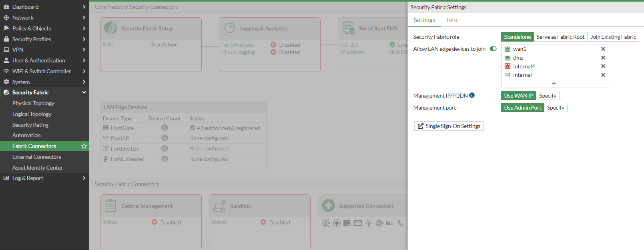Screen dimensions: 644x250
Task: Expand the WiFi & Switch Controller chevron
Action: click(x=84, y=71)
